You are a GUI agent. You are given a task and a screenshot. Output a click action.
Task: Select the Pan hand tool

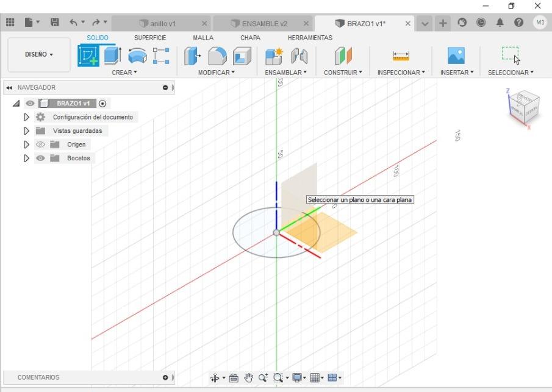point(248,378)
